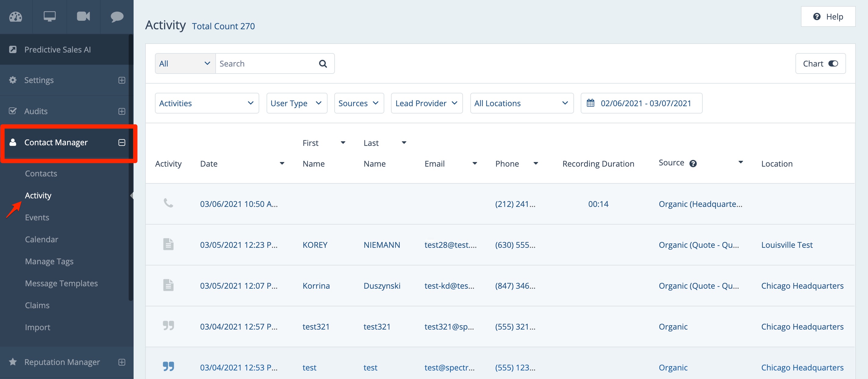Click the Search input field

266,64
